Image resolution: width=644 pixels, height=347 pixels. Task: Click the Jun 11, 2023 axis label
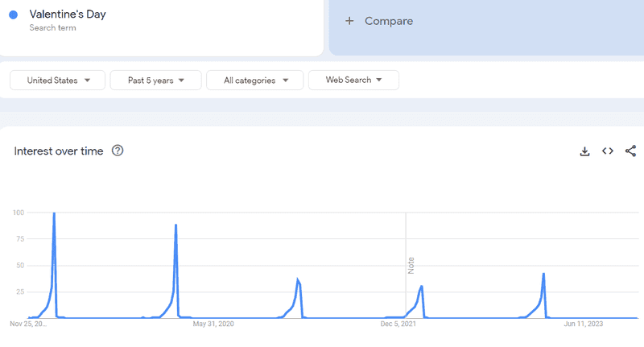583,324
